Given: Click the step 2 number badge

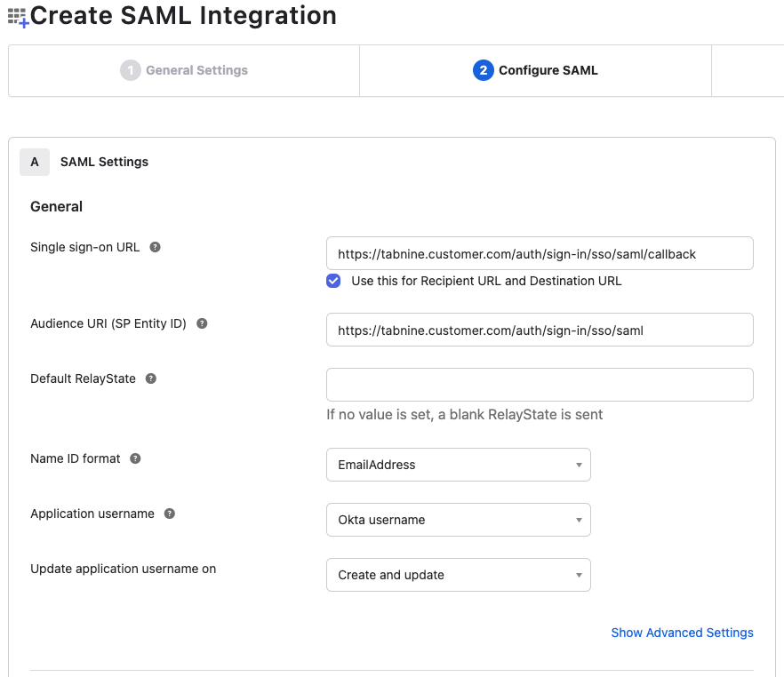Looking at the screenshot, I should [483, 70].
